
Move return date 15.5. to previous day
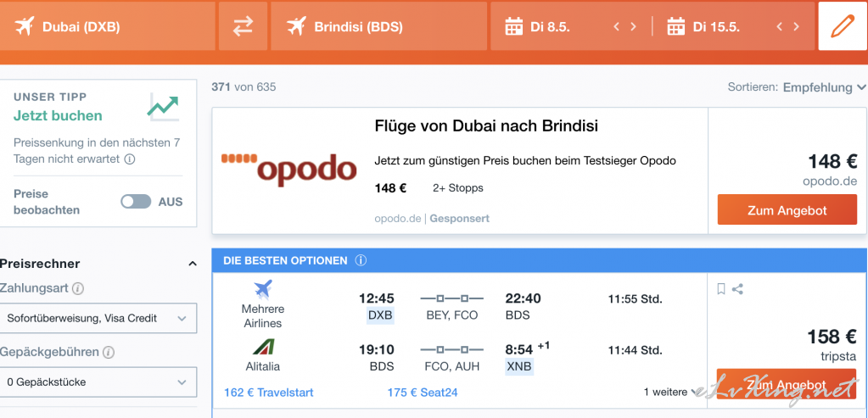pos(779,26)
